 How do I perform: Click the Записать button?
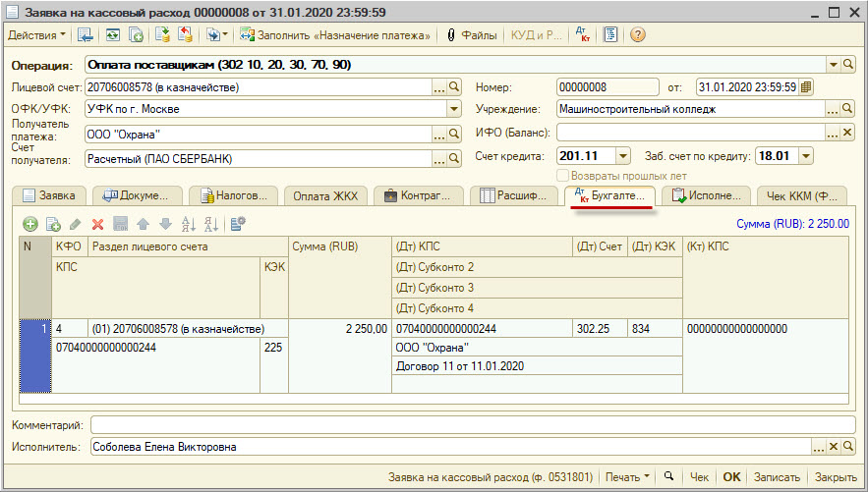[778, 477]
